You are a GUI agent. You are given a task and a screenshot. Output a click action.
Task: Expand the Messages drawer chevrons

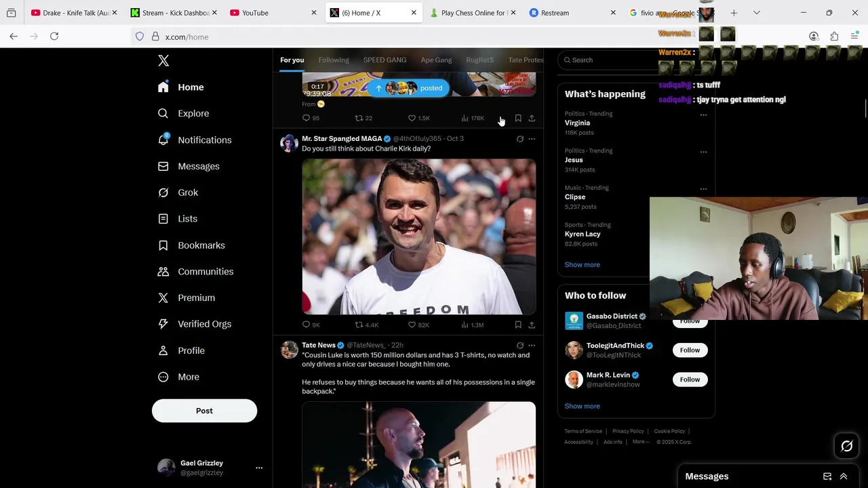(844, 476)
